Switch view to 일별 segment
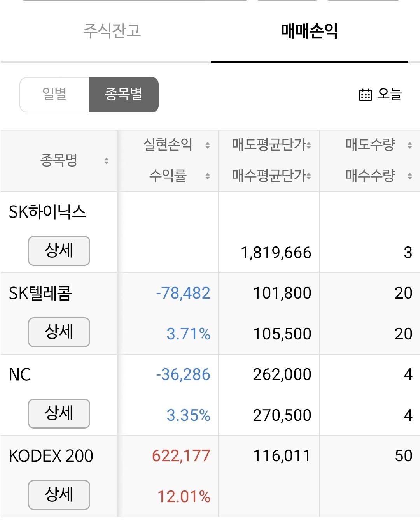420x522 pixels. [54, 95]
